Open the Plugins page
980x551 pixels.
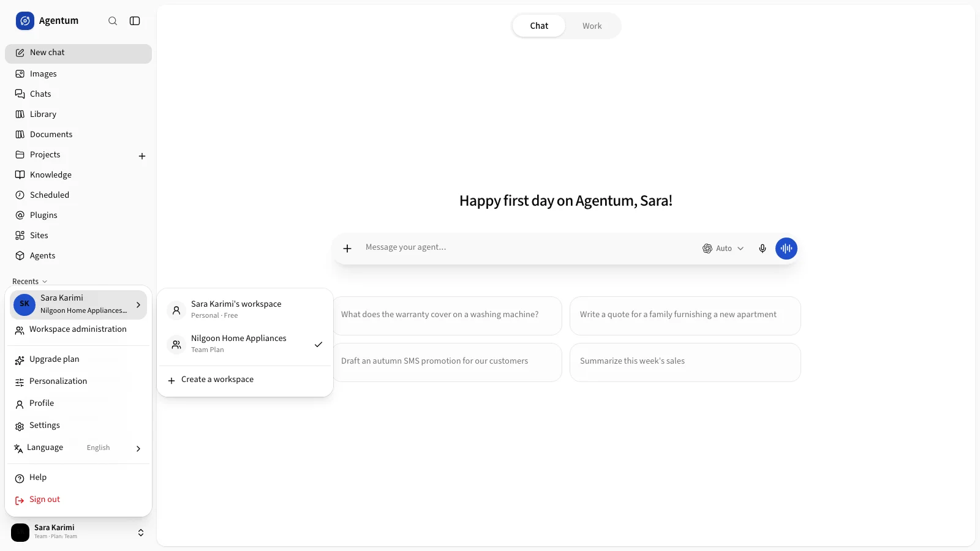(x=78, y=216)
